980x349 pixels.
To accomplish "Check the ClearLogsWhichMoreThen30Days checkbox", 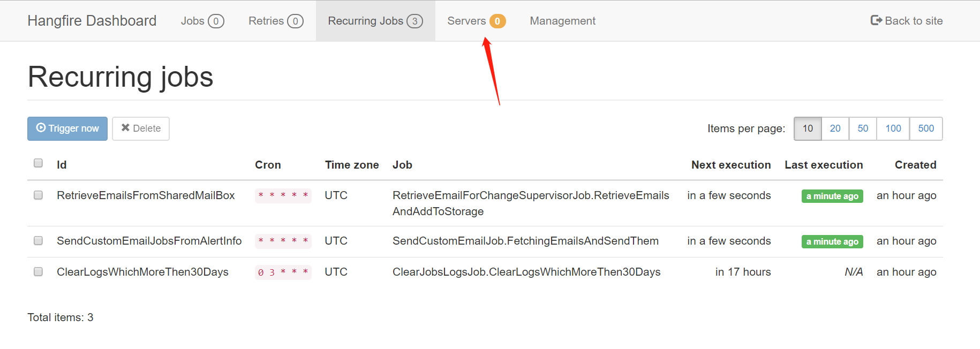I will point(38,271).
